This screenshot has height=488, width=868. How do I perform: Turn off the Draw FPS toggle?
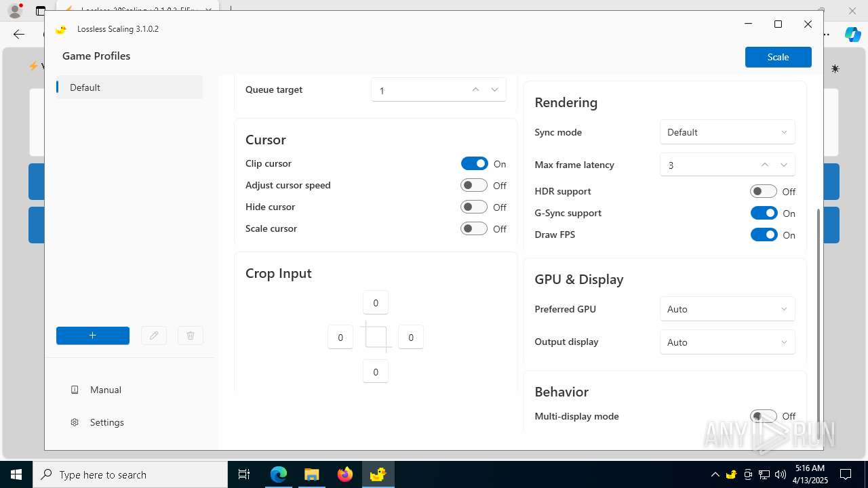[x=764, y=235]
